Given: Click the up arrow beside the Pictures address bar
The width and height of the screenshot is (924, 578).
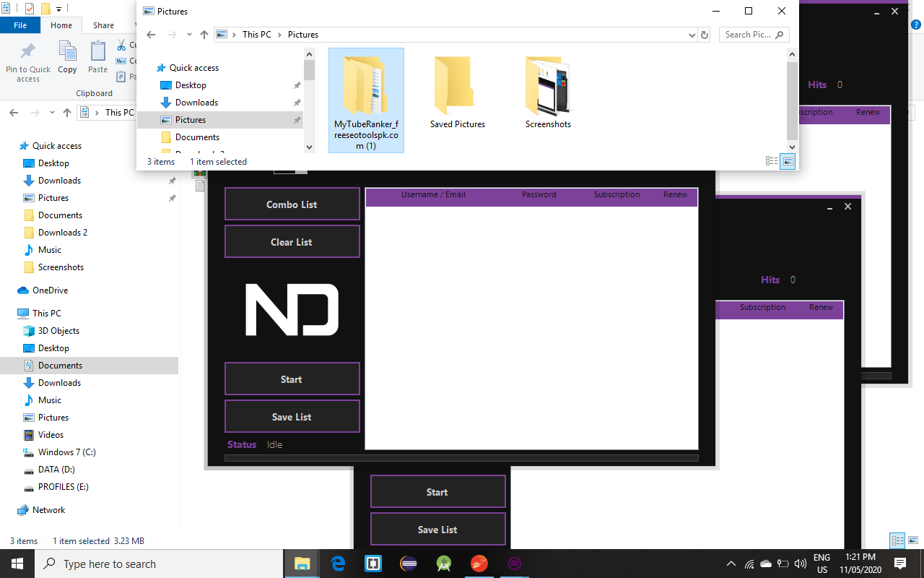Looking at the screenshot, I should tap(204, 35).
